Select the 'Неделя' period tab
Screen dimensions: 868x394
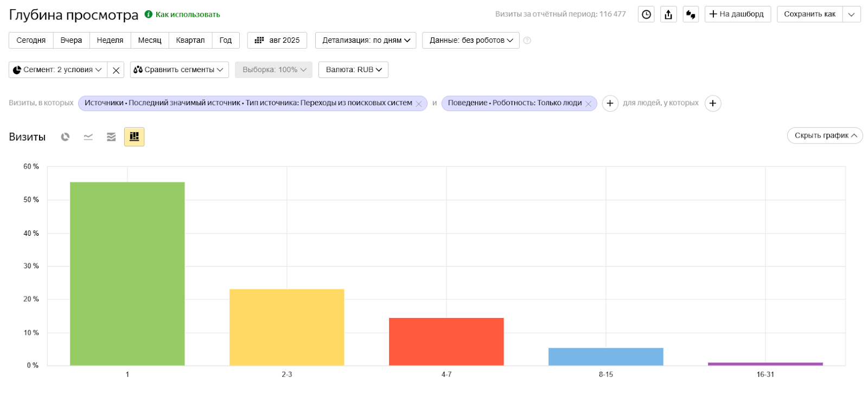tap(110, 40)
